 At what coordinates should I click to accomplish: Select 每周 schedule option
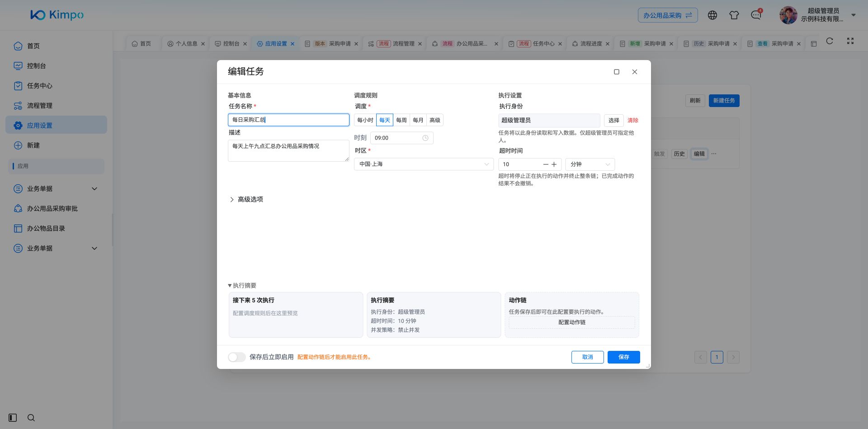tap(401, 120)
